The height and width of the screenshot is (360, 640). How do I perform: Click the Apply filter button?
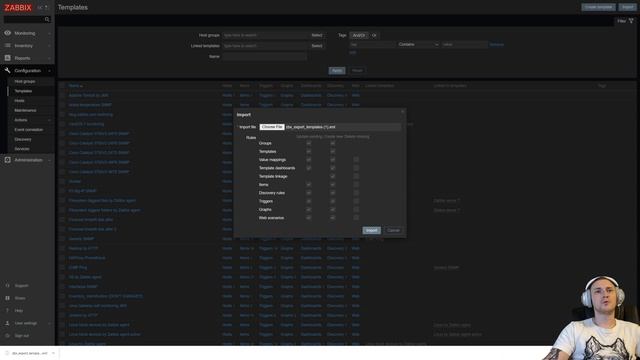337,71
